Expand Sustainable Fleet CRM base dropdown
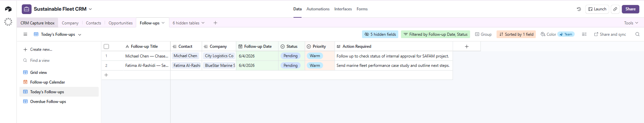The height and width of the screenshot is (123, 644). (x=90, y=9)
